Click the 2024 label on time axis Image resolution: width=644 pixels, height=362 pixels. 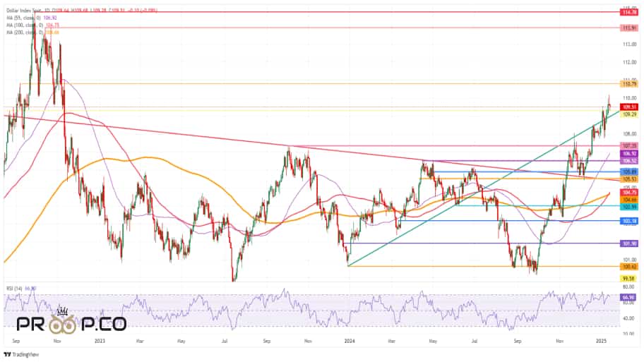point(349,341)
